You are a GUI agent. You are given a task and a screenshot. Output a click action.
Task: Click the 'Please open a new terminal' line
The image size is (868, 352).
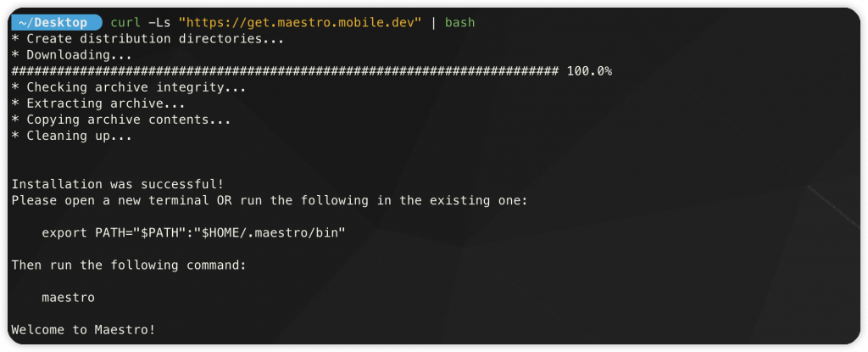[270, 200]
